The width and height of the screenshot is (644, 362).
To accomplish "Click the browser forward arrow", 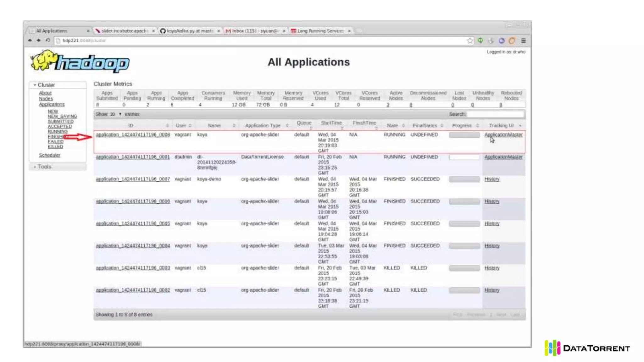I will (39, 41).
